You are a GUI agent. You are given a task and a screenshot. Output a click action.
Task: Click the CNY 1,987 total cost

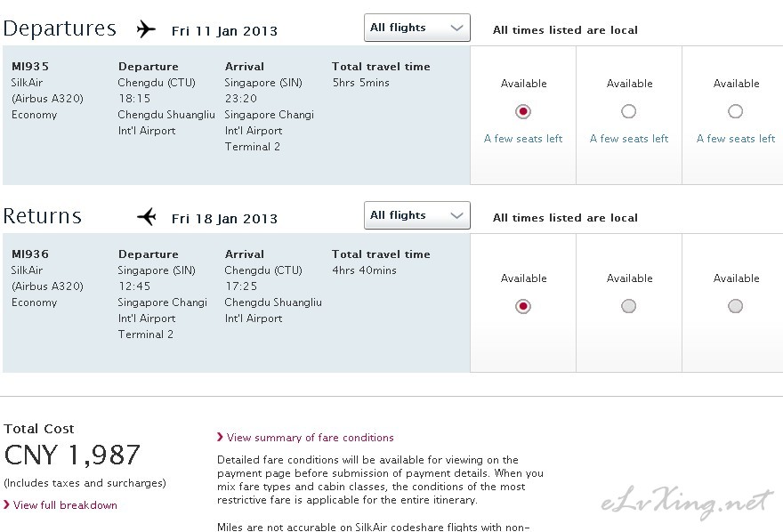coord(72,455)
